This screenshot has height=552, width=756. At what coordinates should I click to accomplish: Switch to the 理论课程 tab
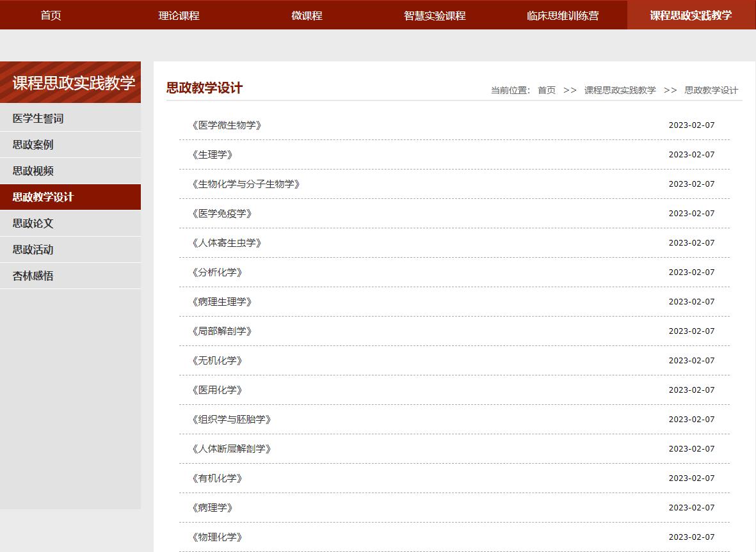[x=179, y=15]
